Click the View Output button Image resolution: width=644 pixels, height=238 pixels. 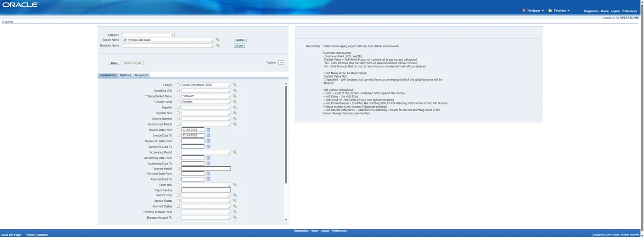[x=132, y=63]
